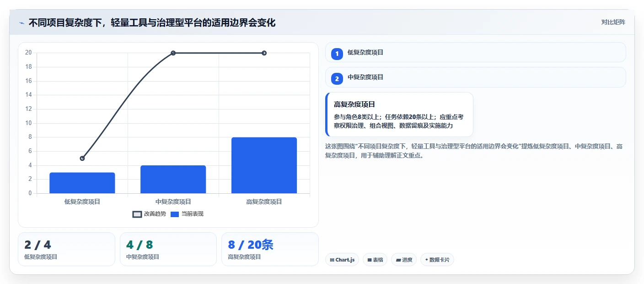Viewport: 644px width, 284px height.
Task: Click the summary paragraph starting 这张图围绕
Action: (x=473, y=151)
